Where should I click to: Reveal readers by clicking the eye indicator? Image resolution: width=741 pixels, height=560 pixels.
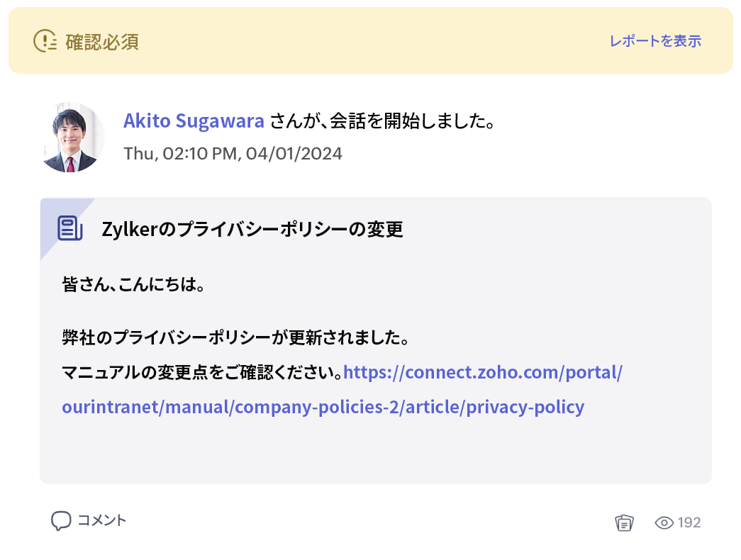click(664, 522)
